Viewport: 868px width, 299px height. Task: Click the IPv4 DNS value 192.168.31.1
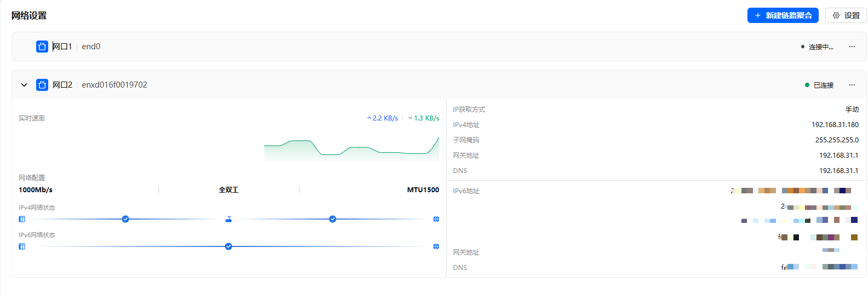click(x=839, y=171)
